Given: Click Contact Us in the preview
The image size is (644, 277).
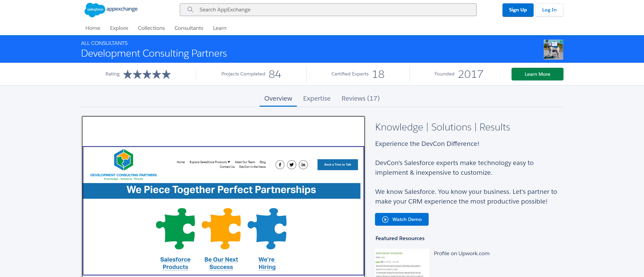Looking at the screenshot, I should 227,167.
